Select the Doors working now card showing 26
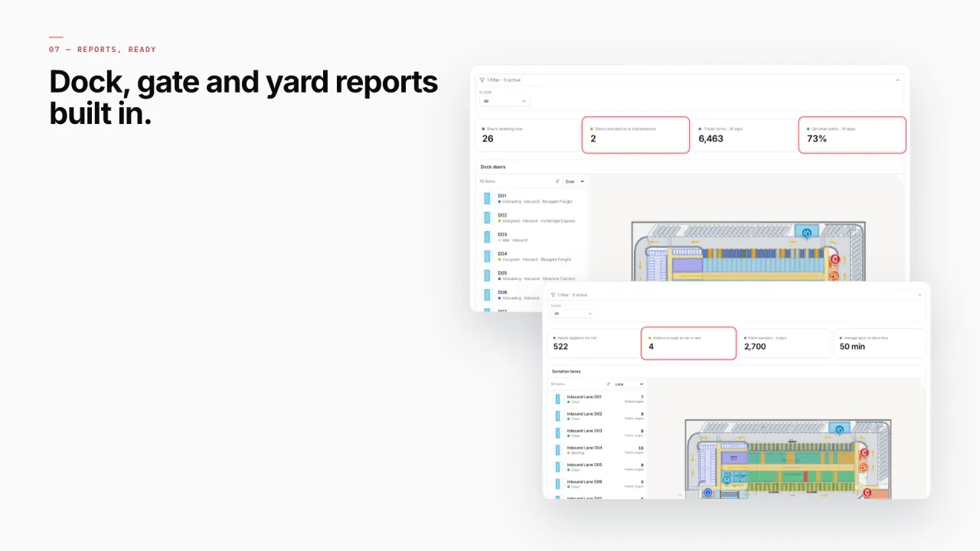The height and width of the screenshot is (551, 980). coord(528,135)
